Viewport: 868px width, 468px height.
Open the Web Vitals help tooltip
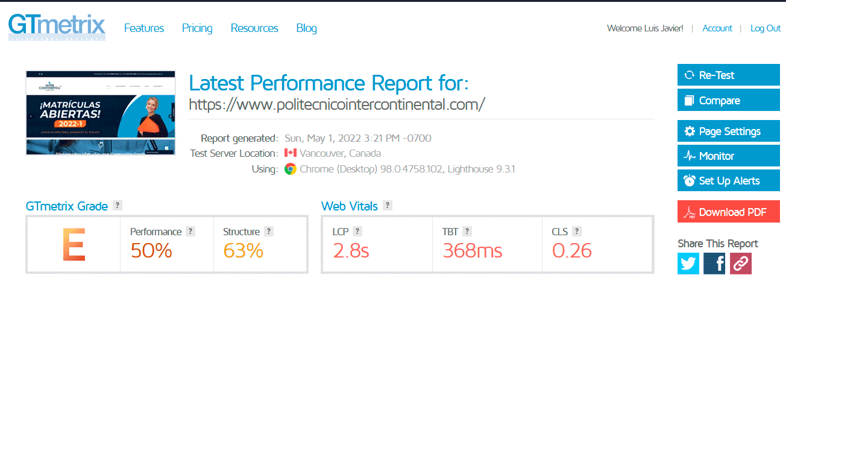(388, 206)
